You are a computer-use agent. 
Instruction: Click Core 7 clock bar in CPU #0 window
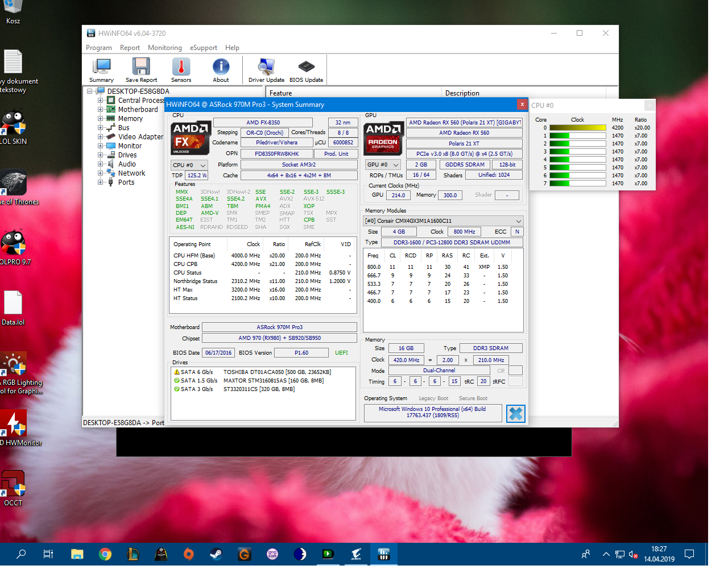pos(578,184)
